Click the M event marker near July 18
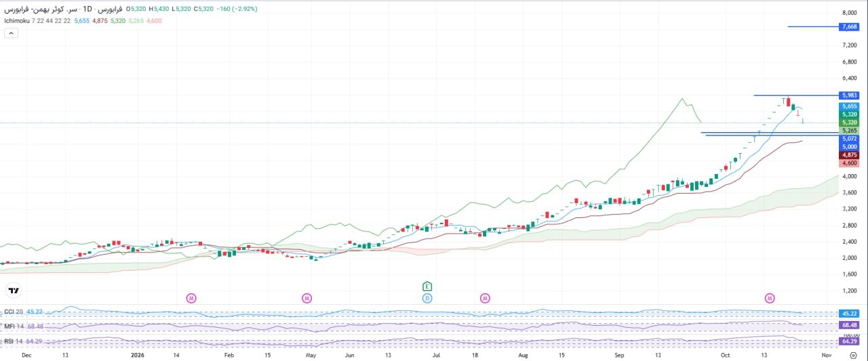The width and height of the screenshot is (868, 361). pyautogui.click(x=485, y=298)
